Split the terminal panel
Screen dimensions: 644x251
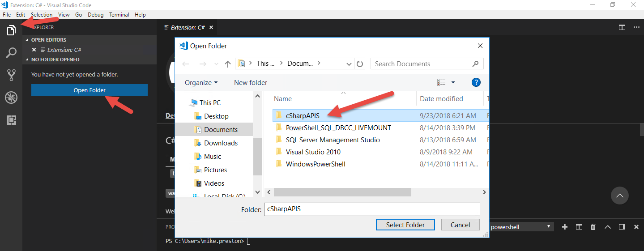[579, 227]
